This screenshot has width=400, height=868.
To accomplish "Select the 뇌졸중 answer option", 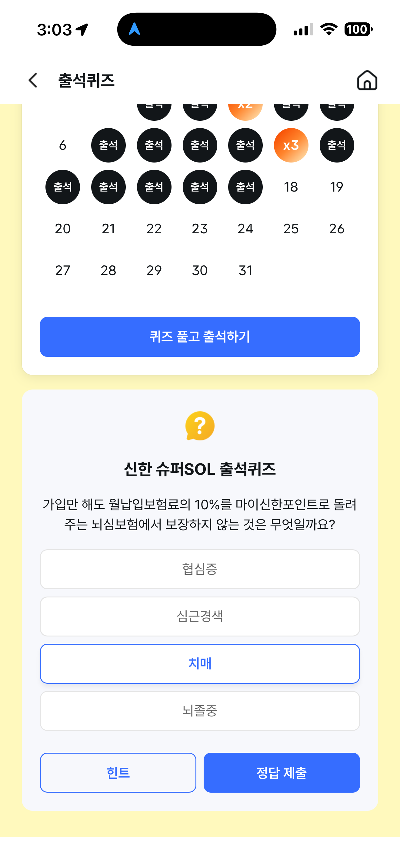I will click(x=200, y=711).
